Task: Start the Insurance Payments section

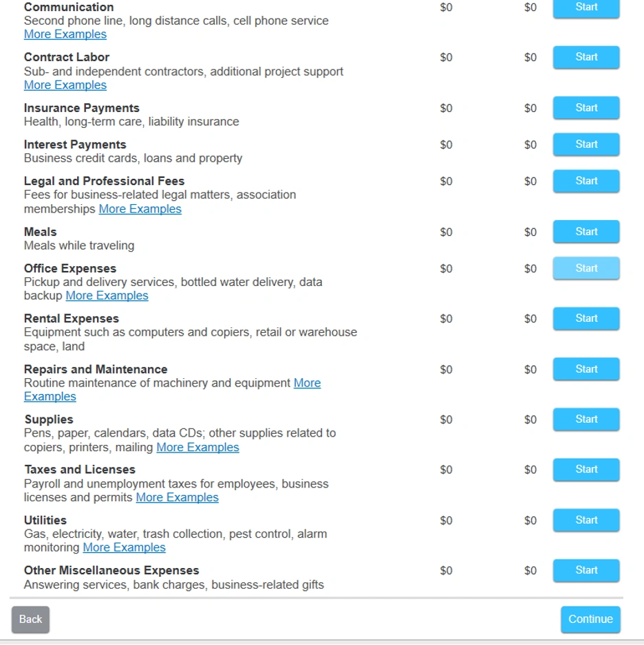Action: [586, 108]
